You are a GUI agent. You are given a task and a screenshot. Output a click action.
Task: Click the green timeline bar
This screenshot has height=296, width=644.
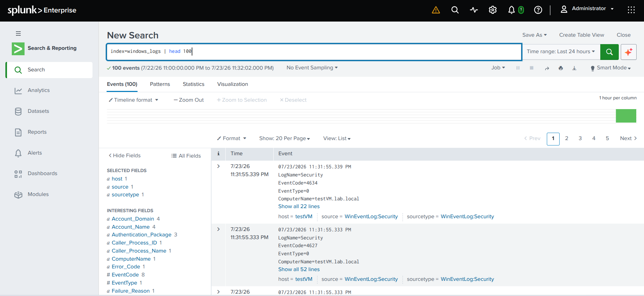(x=626, y=116)
